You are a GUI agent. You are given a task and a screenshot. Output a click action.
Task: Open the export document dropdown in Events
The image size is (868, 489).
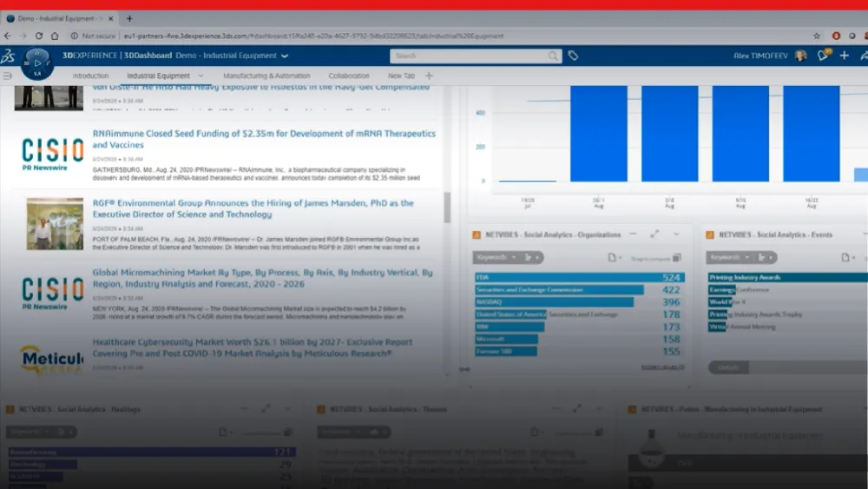(x=847, y=257)
